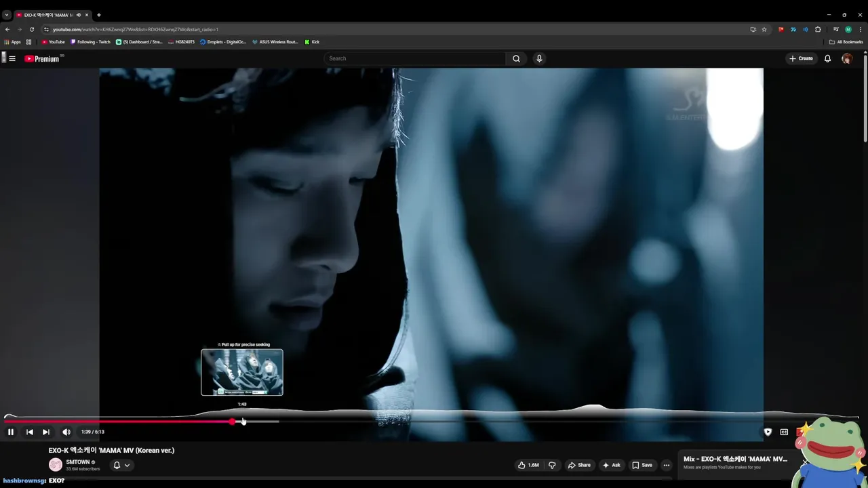Open ASUS Wireless Router bookmark

[x=275, y=42]
